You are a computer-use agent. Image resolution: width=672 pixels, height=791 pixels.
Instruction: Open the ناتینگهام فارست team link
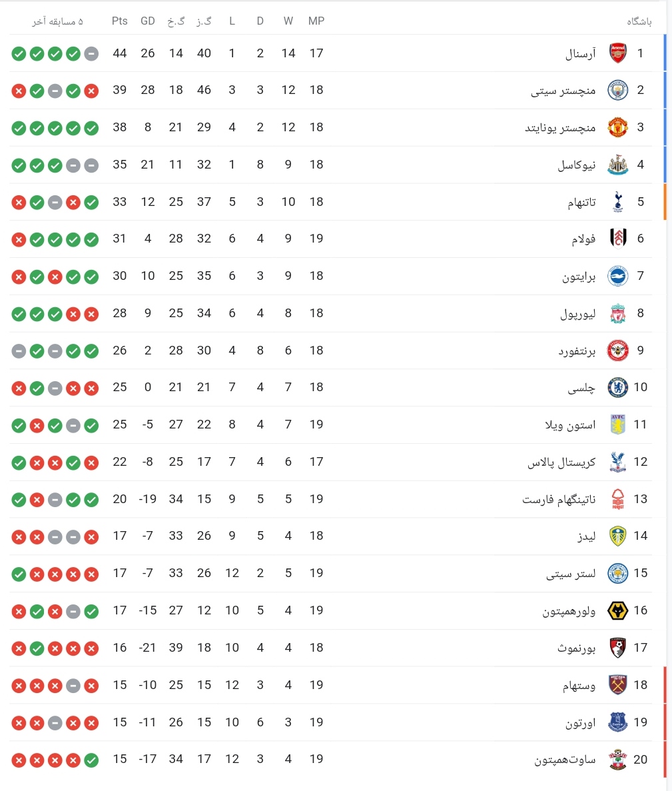tap(559, 499)
